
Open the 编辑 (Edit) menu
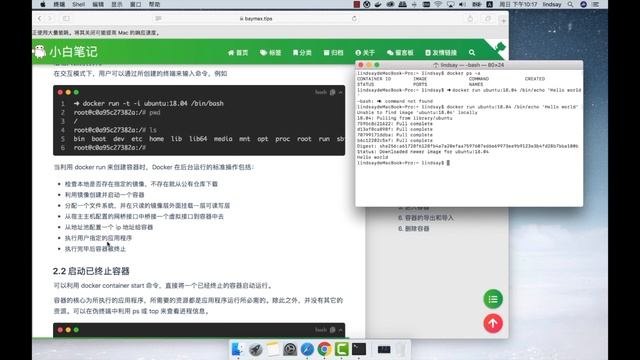pos(98,4)
